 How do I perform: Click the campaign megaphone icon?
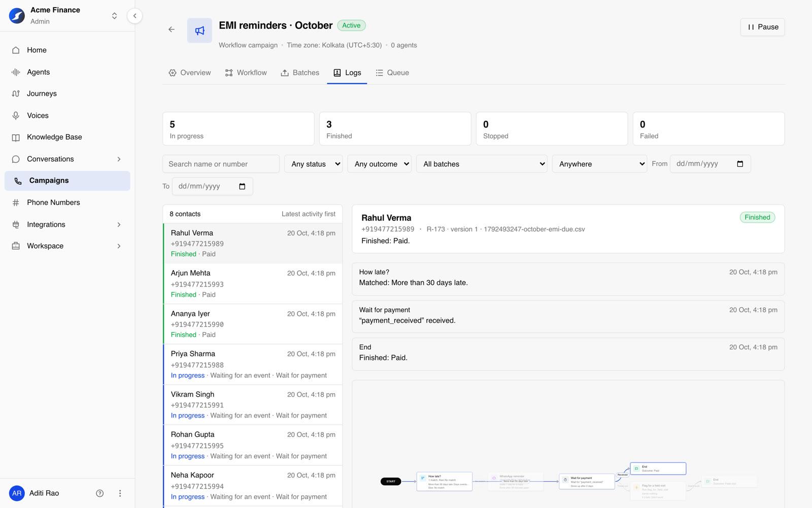pyautogui.click(x=199, y=30)
